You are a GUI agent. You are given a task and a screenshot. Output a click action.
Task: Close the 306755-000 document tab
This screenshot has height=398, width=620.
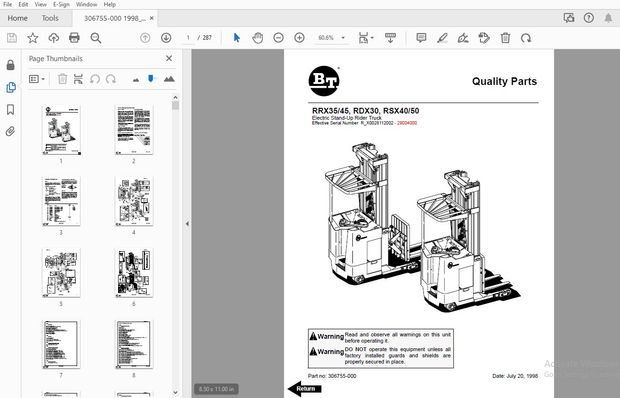(x=151, y=18)
